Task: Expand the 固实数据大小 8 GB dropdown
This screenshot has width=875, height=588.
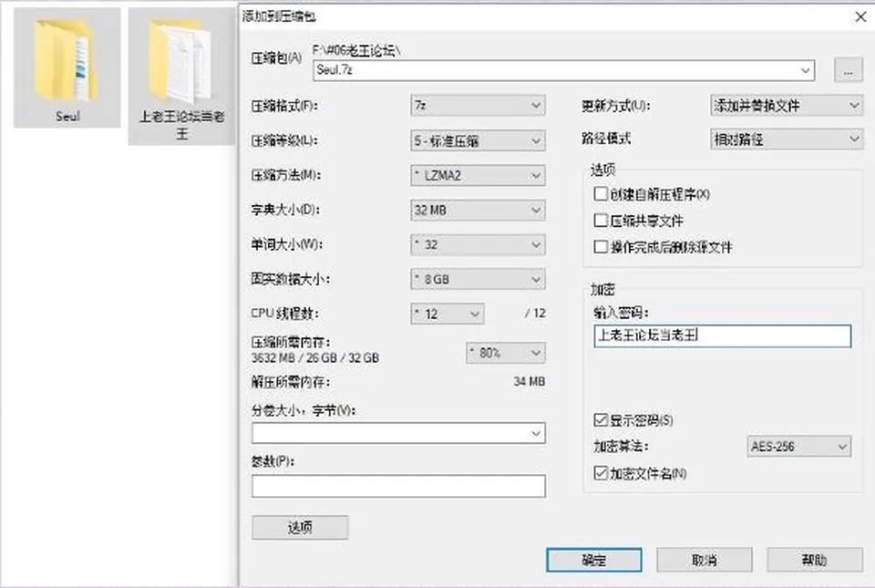Action: [x=478, y=280]
